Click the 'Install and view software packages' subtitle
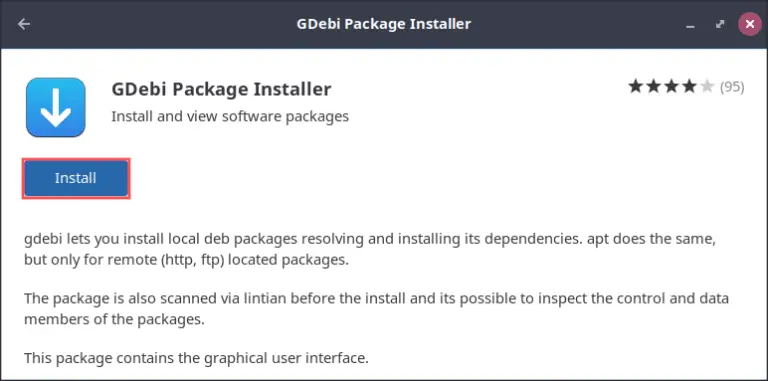This screenshot has width=768, height=381. (230, 117)
